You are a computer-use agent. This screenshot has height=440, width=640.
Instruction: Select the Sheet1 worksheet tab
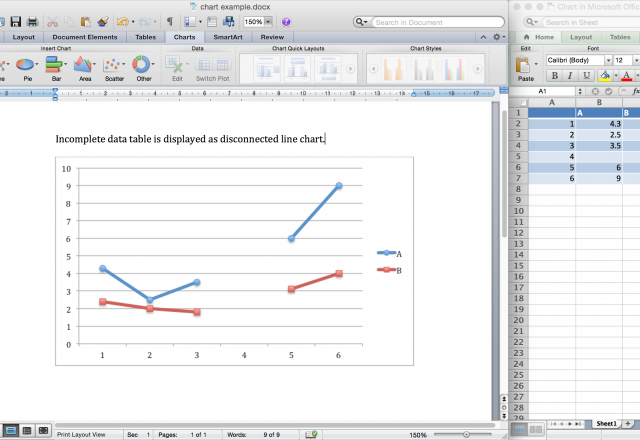click(606, 424)
